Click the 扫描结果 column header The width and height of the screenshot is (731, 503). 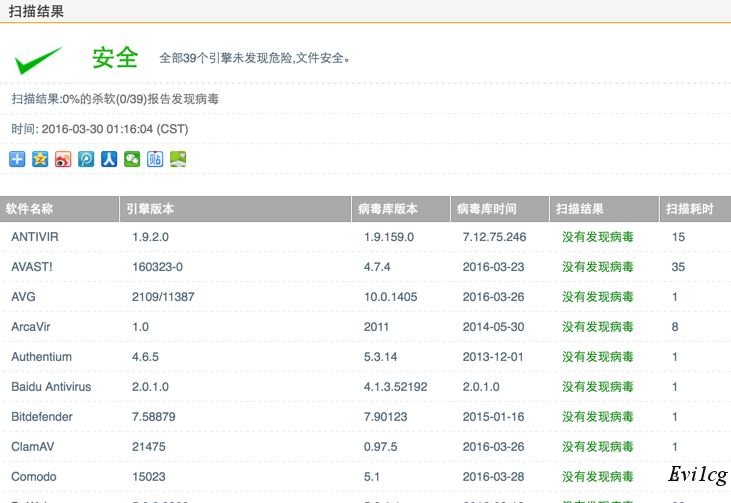(580, 209)
